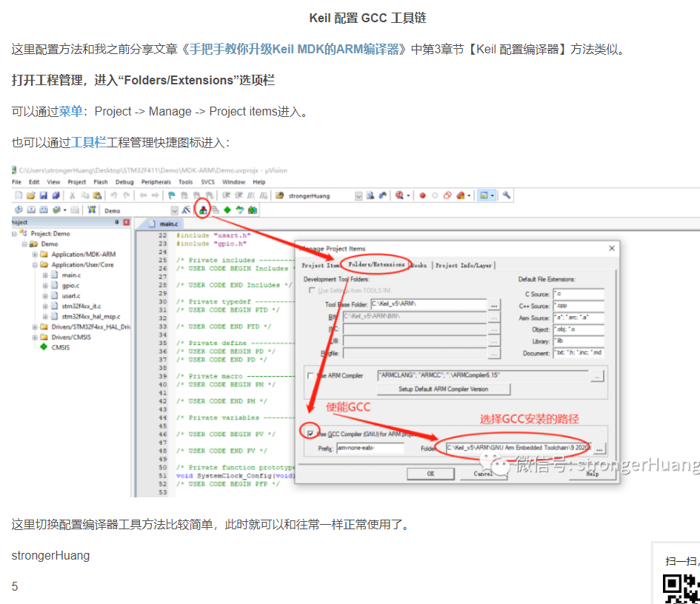This screenshot has width=700, height=604.
Task: Toggle Use Settings from TOOLS.INI
Action: (311, 291)
